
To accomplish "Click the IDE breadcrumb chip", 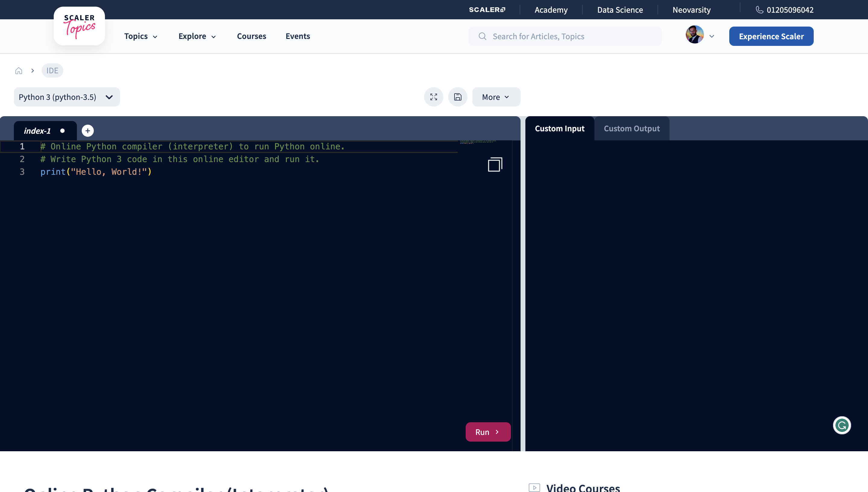I will pyautogui.click(x=52, y=71).
